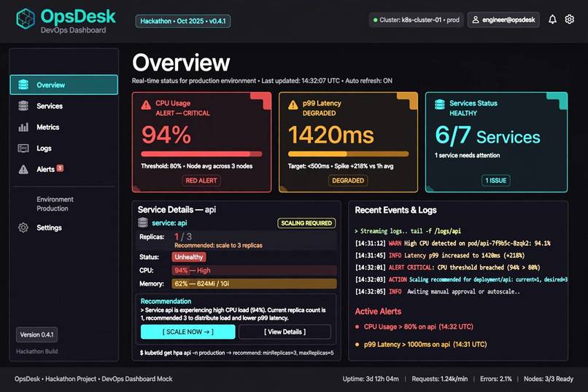
Task: Click the CPU 94% — High bar
Action: tap(254, 270)
